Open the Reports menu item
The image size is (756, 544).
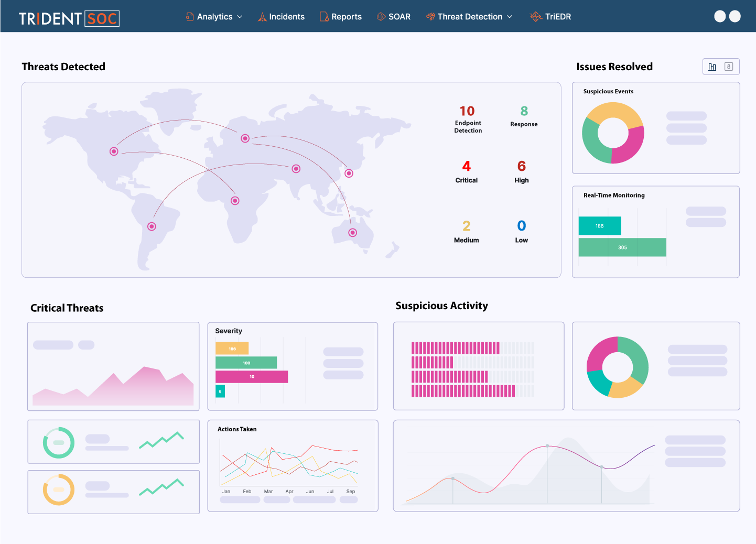tap(346, 17)
